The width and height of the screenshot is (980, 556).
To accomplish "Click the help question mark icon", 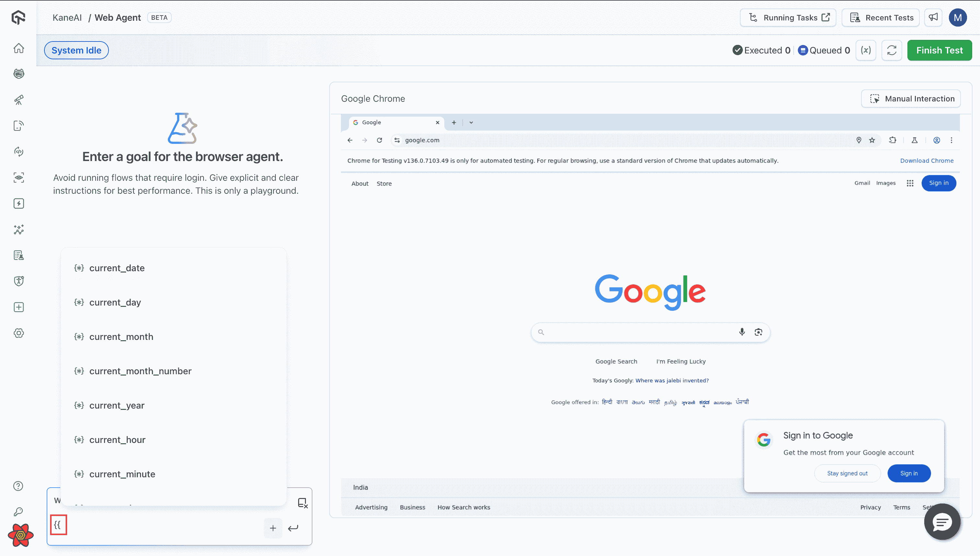I will (x=18, y=486).
